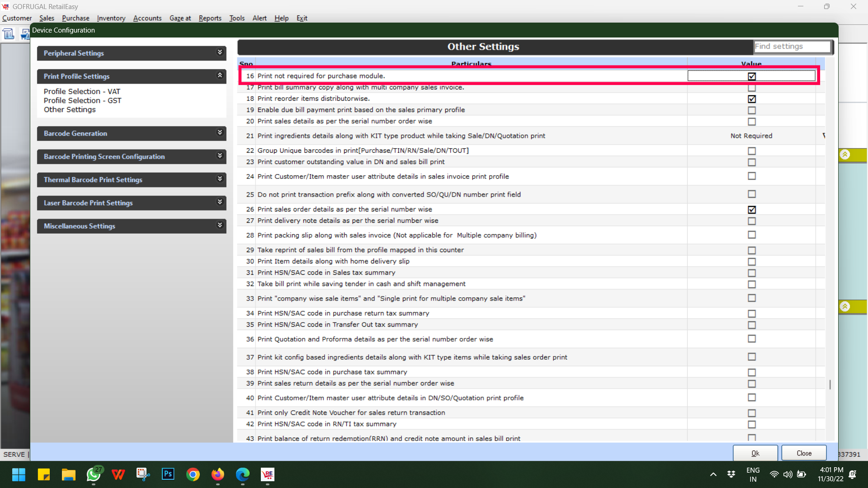Viewport: 868px width, 488px height.
Task: Click the Windows Start button
Action: tap(19, 474)
